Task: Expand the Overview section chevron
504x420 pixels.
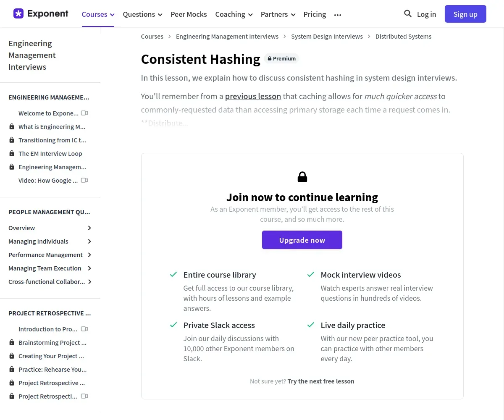Action: click(x=89, y=228)
